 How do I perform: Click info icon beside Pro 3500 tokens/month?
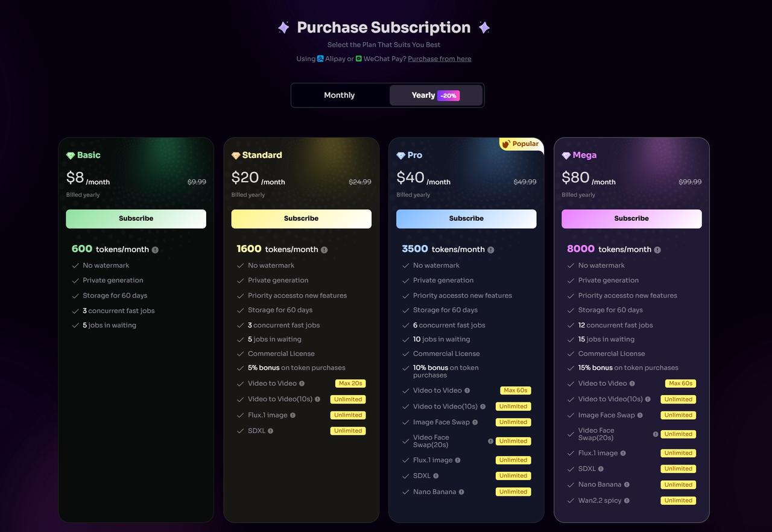490,250
